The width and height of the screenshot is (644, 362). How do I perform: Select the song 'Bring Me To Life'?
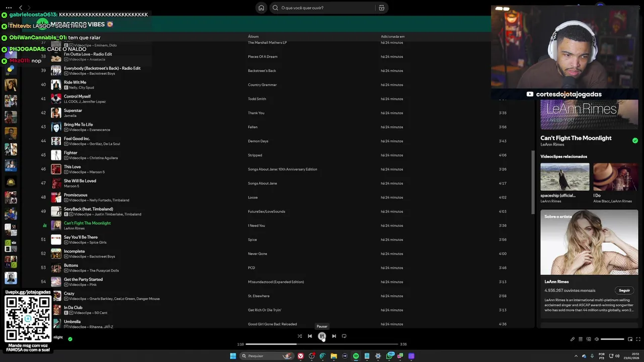pyautogui.click(x=78, y=125)
